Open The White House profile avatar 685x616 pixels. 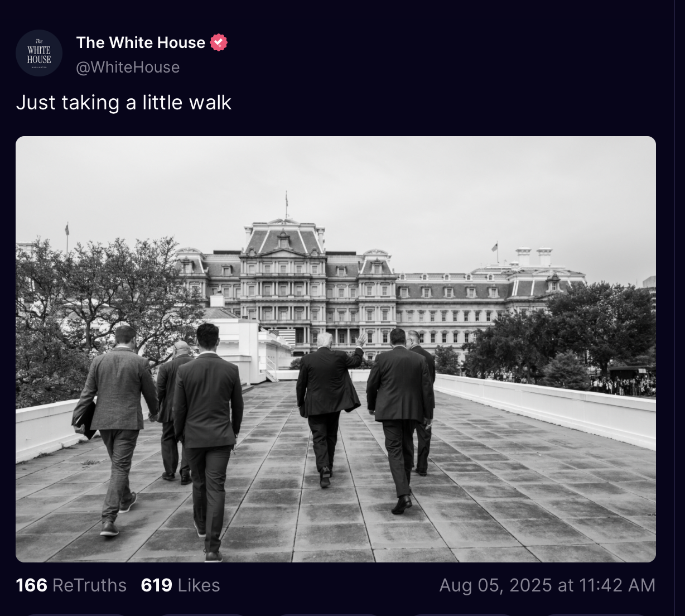[39, 53]
